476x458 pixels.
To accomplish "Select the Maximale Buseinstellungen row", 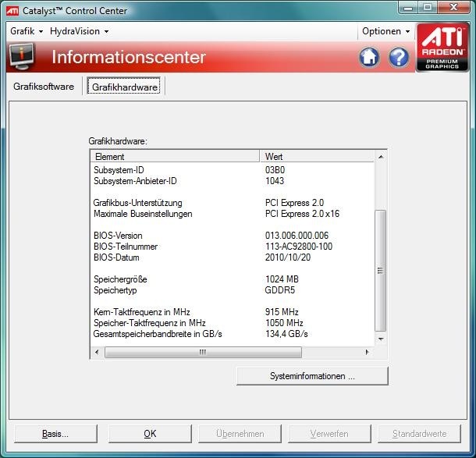I will [233, 214].
